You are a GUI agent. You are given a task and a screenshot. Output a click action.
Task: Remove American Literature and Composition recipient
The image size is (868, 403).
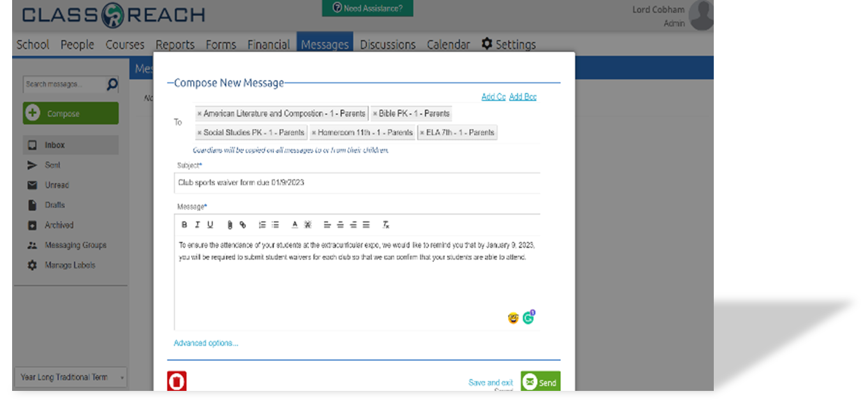[x=199, y=114]
